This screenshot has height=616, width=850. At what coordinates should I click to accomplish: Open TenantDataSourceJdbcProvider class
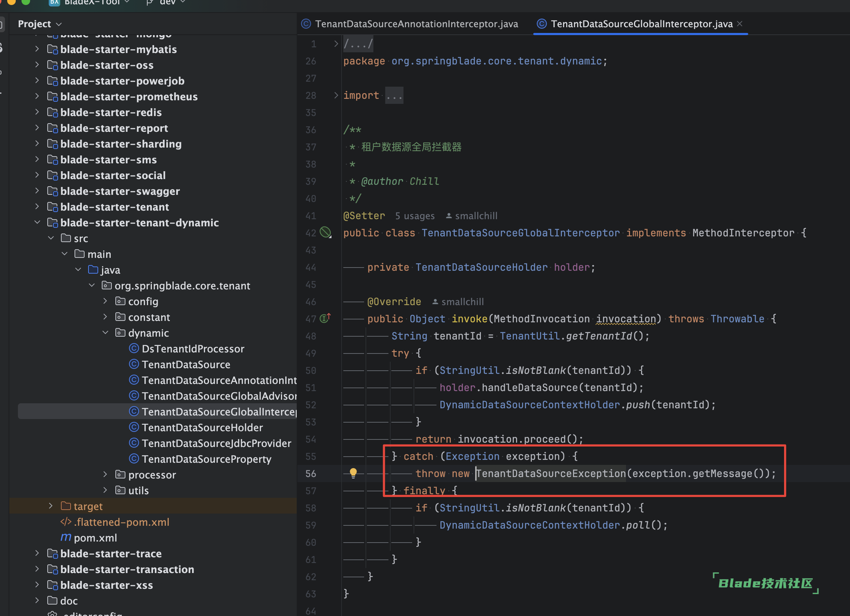pos(216,443)
